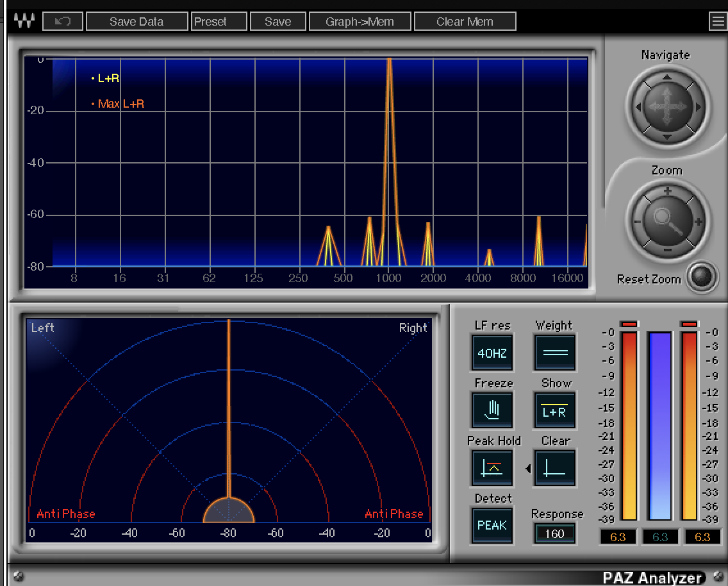The width and height of the screenshot is (728, 586).
Task: Change LF res 40HZ setting
Action: coord(492,353)
